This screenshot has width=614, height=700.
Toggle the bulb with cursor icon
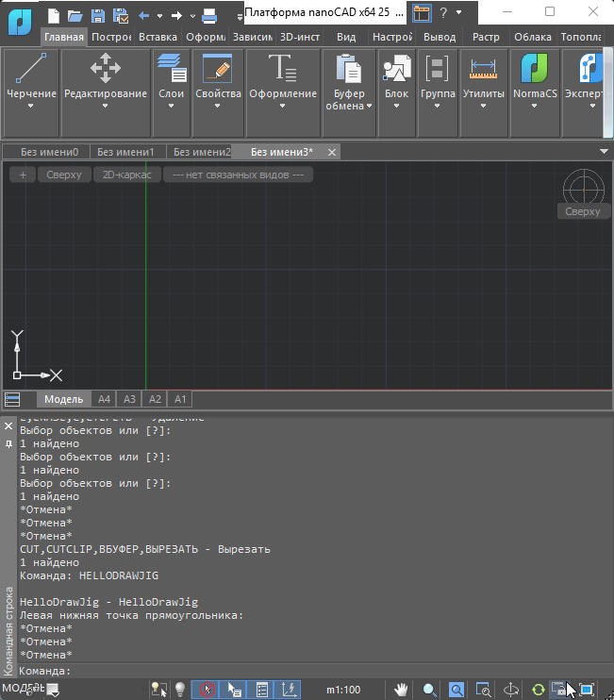tap(158, 690)
